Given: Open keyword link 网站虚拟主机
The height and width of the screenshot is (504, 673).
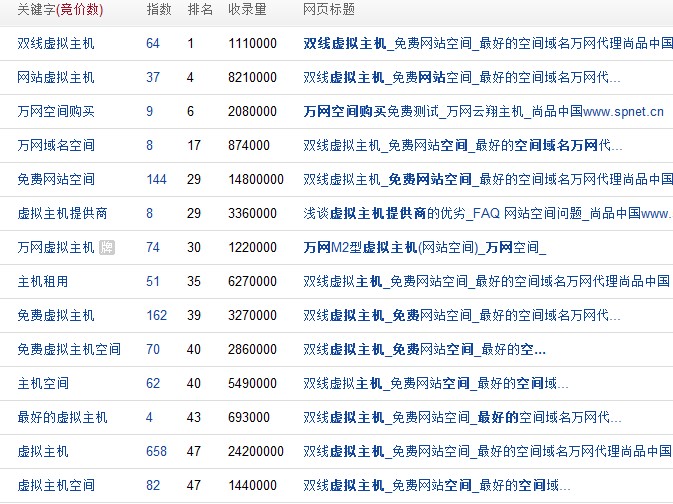Looking at the screenshot, I should [56, 77].
